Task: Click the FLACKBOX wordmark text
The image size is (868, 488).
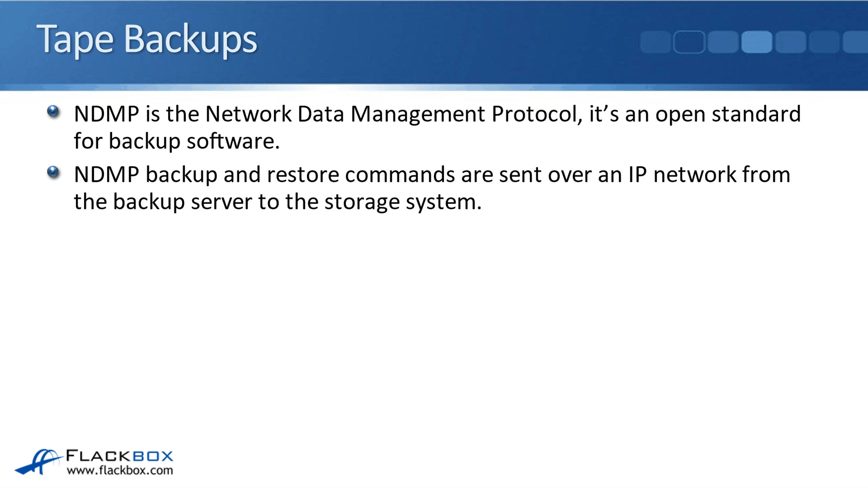Action: tap(119, 456)
